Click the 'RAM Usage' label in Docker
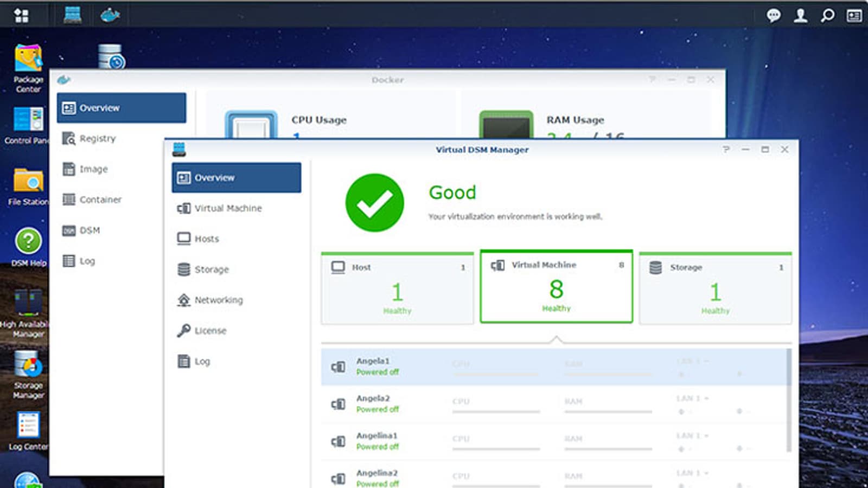Viewport: 868px width, 488px height. pyautogui.click(x=575, y=120)
